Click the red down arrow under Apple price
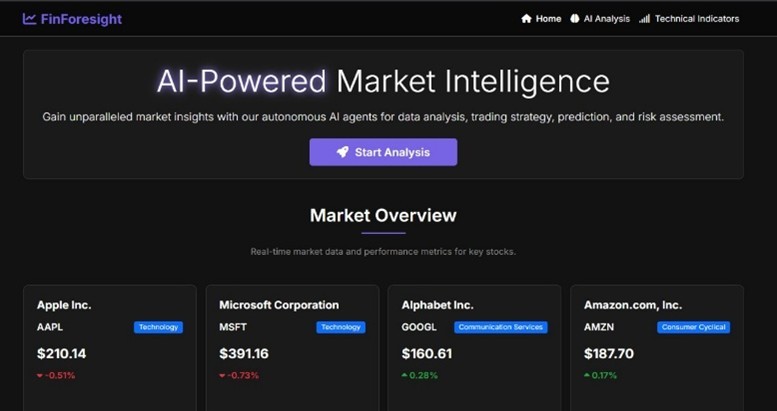This screenshot has height=411, width=777. (40, 376)
